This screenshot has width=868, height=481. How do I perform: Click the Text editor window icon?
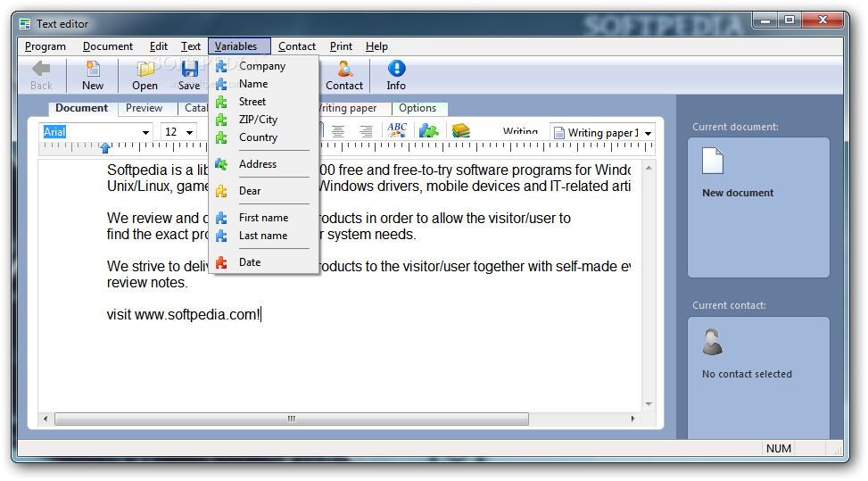25,24
